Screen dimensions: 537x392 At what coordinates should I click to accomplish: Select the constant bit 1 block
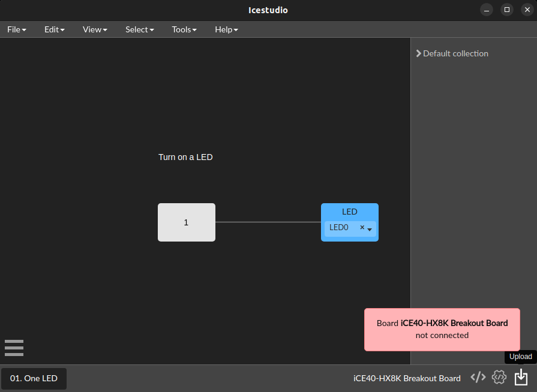click(186, 222)
